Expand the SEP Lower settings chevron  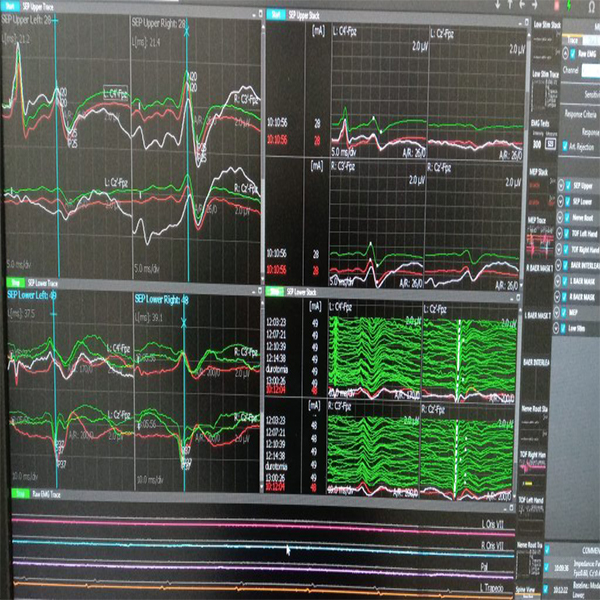click(560, 202)
